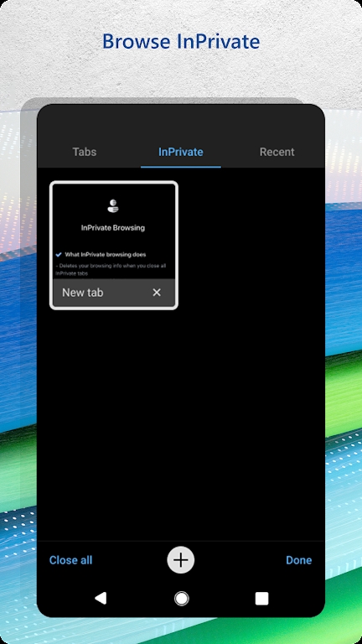Open the InPrivate Browsing tab thumbnail

114,231
